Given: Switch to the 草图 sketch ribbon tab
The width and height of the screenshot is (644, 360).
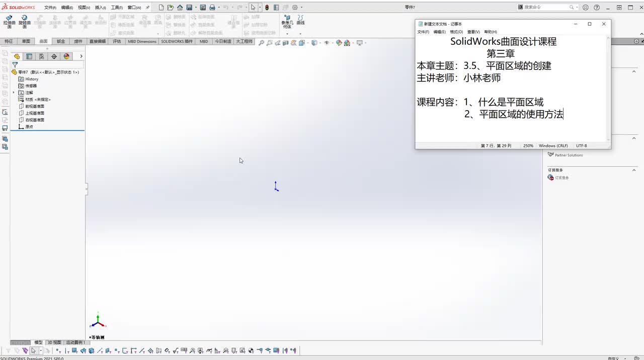Looking at the screenshot, I should point(26,41).
